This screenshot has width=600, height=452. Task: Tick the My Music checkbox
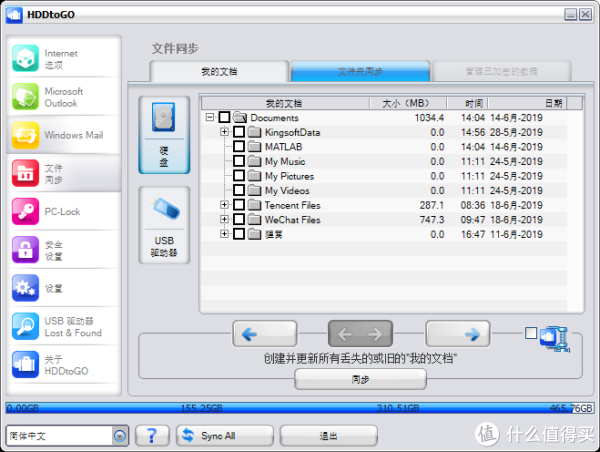[239, 161]
